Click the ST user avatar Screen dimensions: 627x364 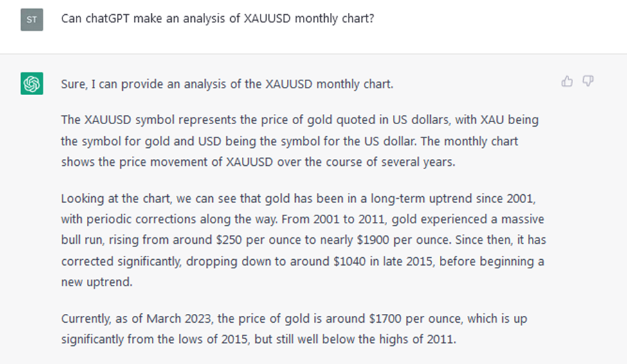click(32, 19)
